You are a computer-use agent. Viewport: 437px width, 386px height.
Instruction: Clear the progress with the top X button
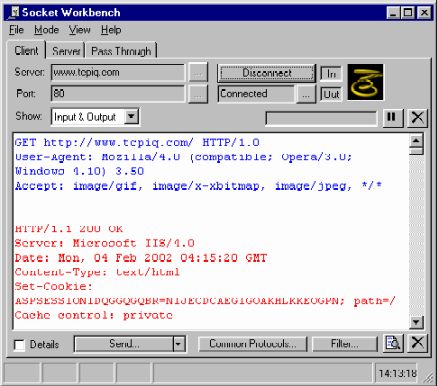tap(417, 118)
